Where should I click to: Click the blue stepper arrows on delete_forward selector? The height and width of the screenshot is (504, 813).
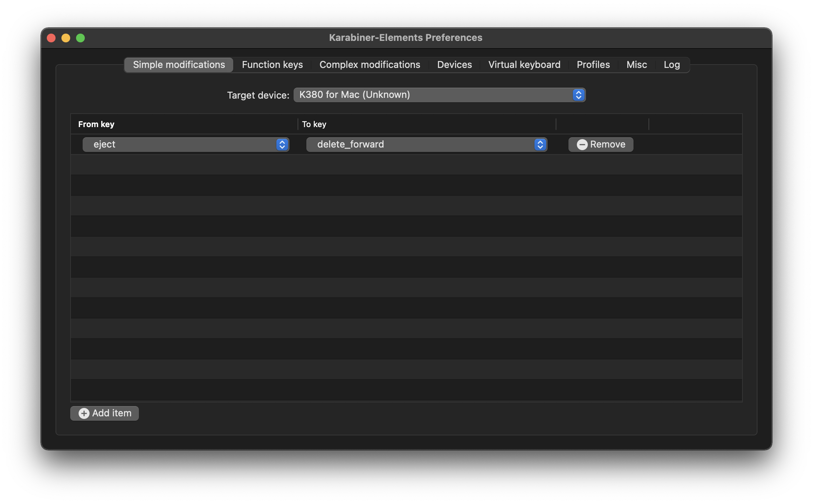click(540, 145)
